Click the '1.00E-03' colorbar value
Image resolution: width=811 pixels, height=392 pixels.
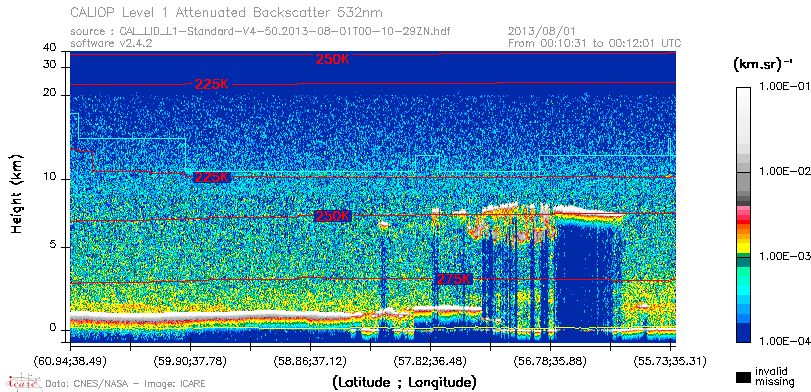point(785,256)
